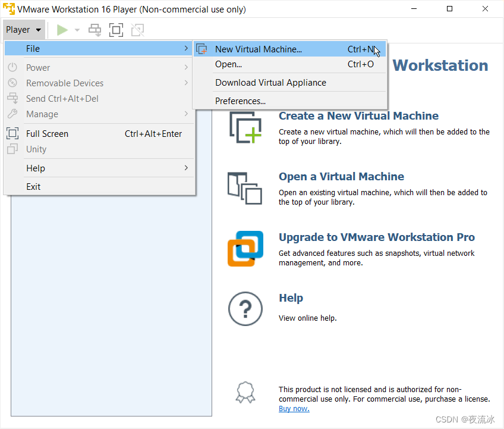Select the File menu entry
Screen dimensions: 504x429
tap(99, 49)
